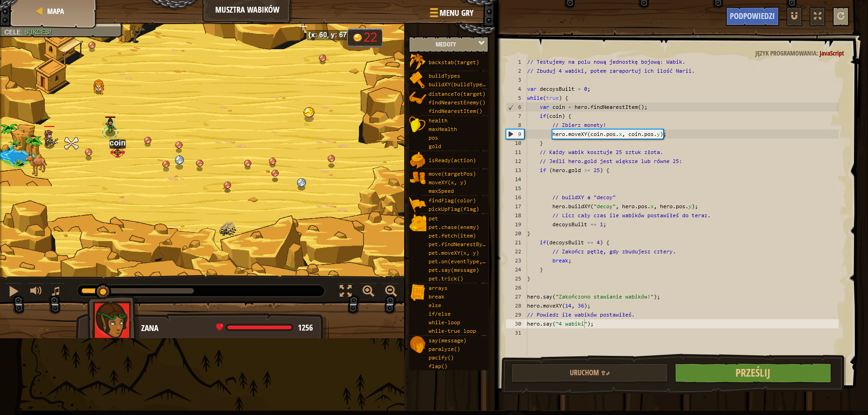
Task: Click the programming book icon
Action: pos(417,293)
